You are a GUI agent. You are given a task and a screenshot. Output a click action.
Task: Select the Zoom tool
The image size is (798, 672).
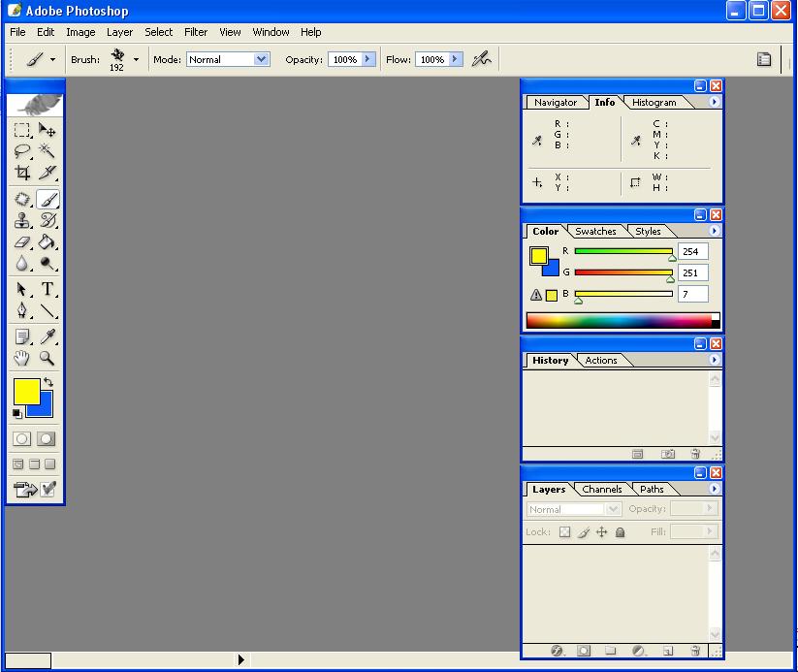click(47, 358)
